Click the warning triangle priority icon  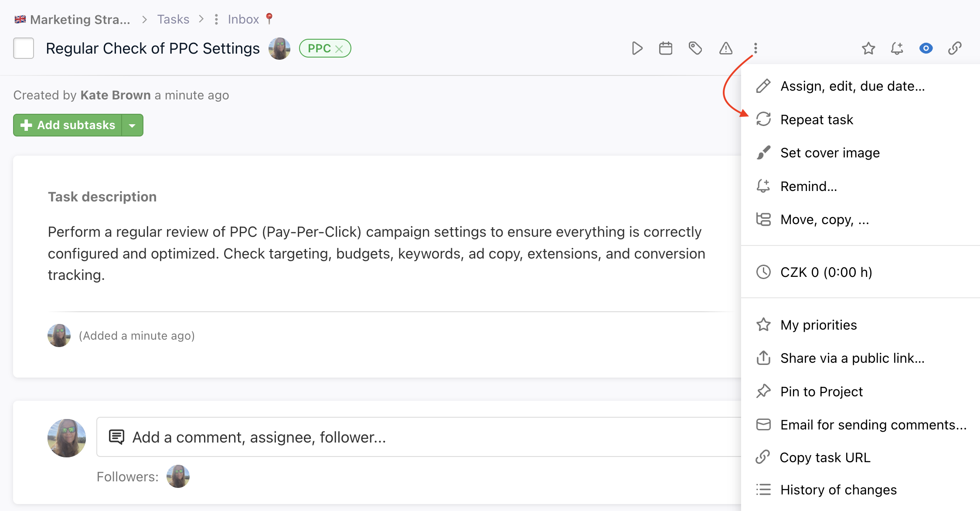(726, 48)
